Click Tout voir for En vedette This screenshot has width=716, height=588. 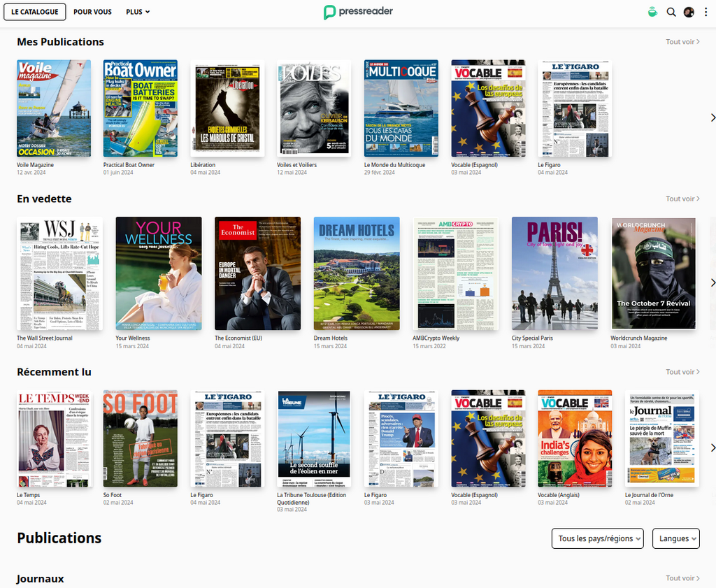pos(682,199)
